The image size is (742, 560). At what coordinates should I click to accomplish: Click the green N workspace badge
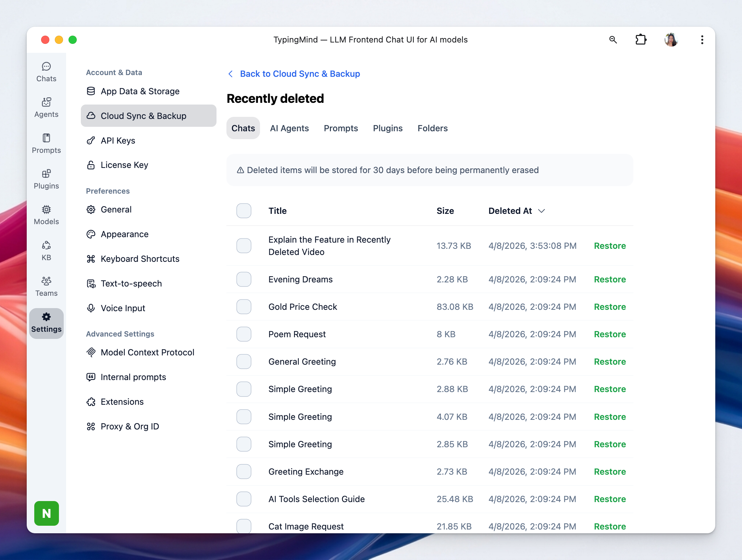point(47,513)
